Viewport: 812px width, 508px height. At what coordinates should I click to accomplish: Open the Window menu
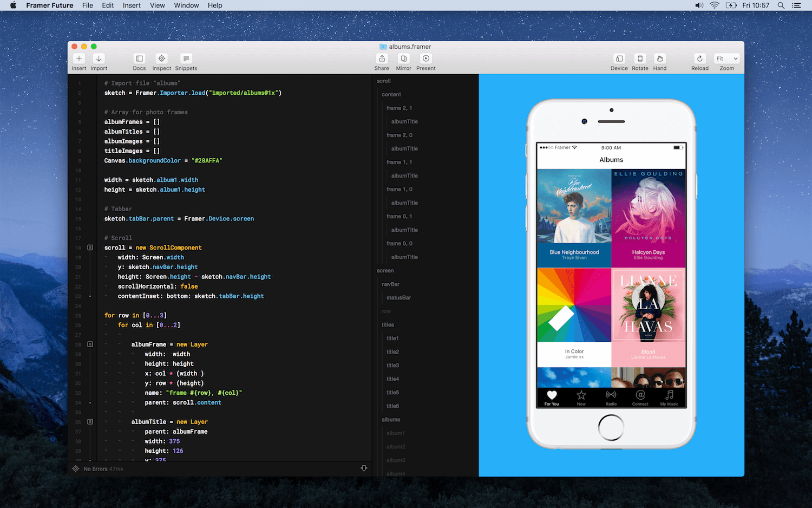pos(186,5)
